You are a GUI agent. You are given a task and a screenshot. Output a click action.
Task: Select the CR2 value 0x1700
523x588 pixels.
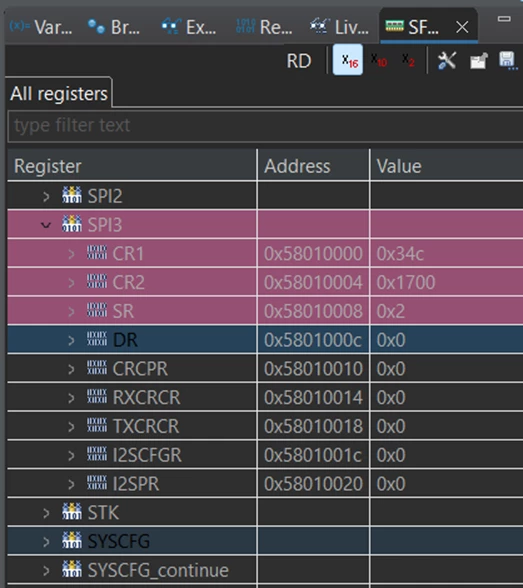406,282
